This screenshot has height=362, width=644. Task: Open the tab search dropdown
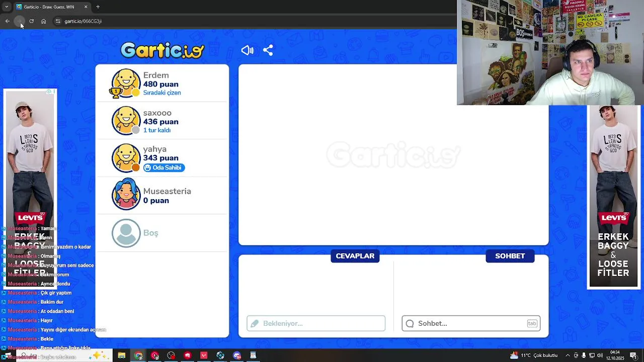pyautogui.click(x=7, y=7)
